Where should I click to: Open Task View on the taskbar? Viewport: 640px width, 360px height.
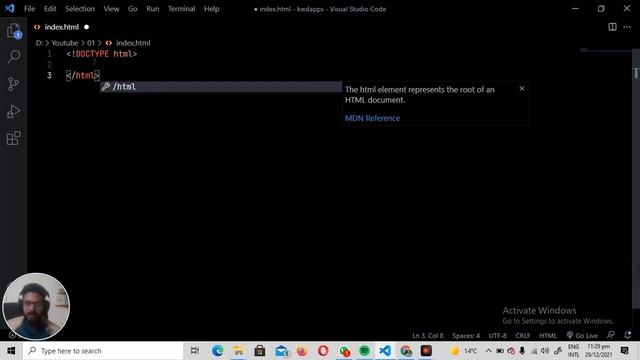pos(195,351)
